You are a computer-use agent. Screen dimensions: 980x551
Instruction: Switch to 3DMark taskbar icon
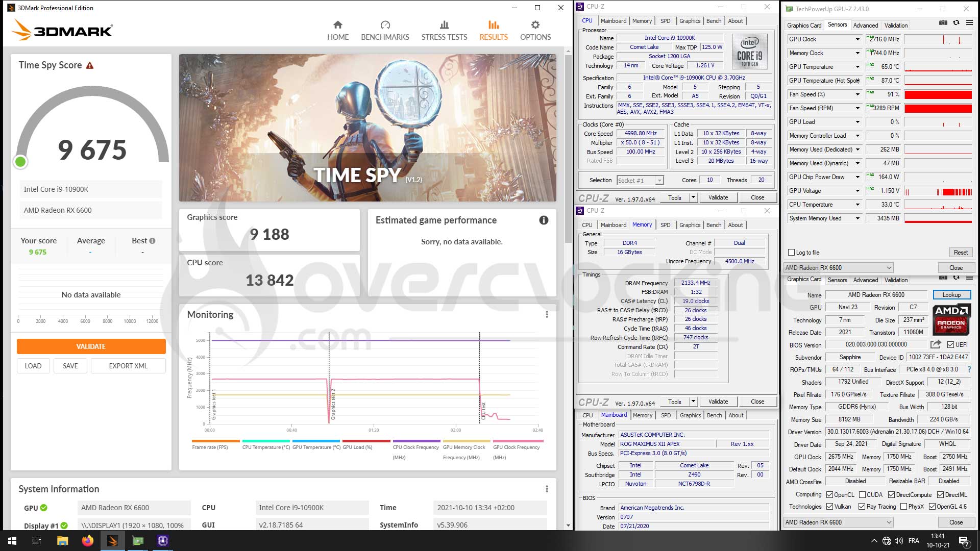tap(113, 541)
